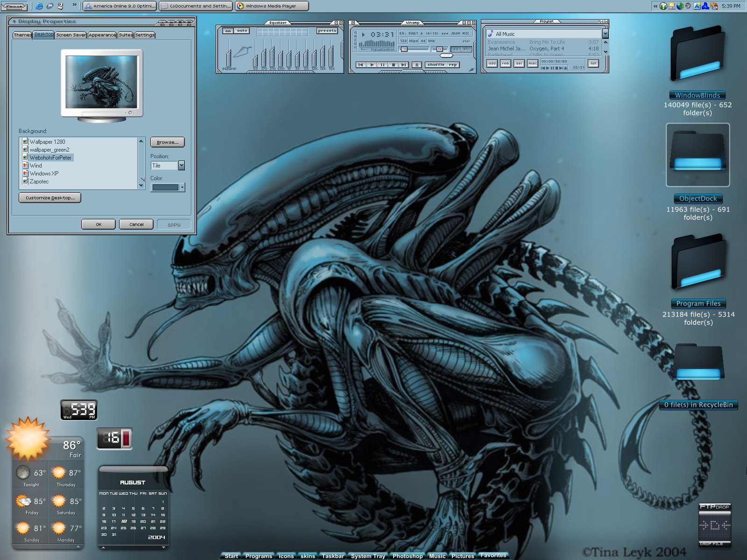
Task: Open the All Music playlist dropdown
Action: click(606, 34)
